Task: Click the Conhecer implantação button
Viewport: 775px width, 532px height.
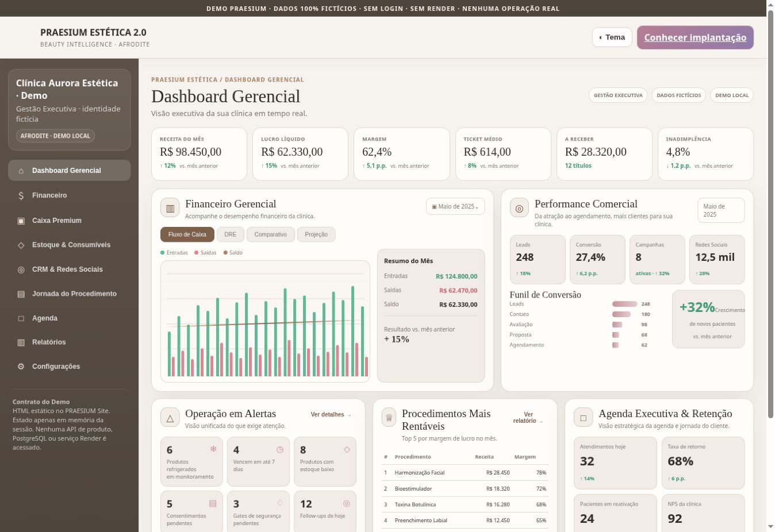Action: (695, 37)
